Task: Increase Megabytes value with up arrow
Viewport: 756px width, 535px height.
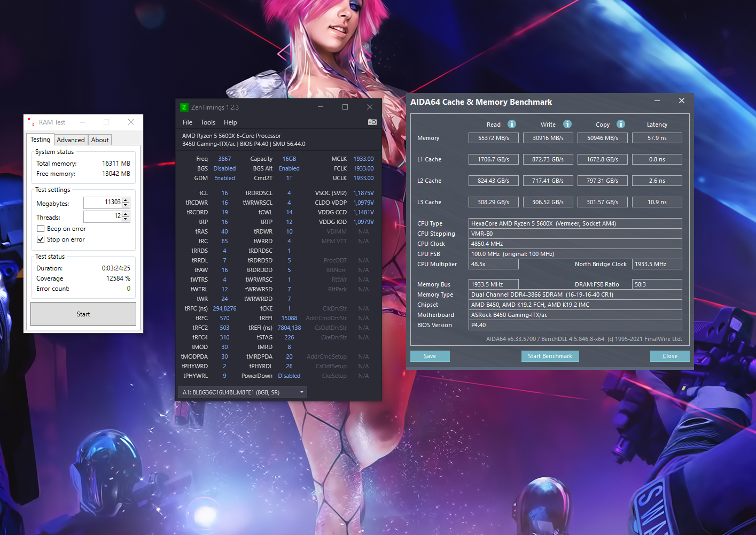Action: [126, 200]
